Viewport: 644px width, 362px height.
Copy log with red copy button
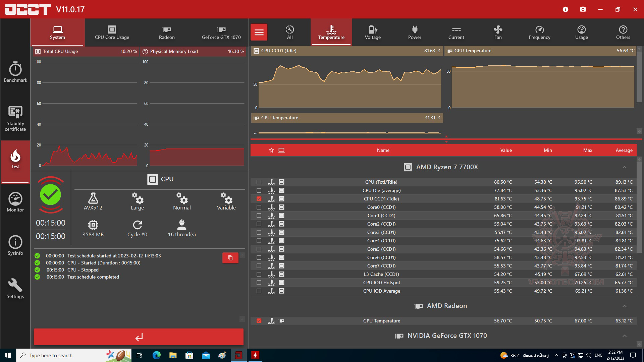pos(230,258)
